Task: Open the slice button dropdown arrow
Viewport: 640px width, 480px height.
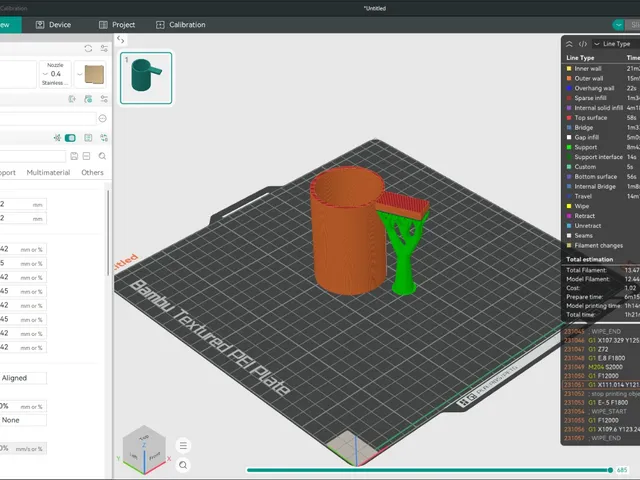Action: click(618, 25)
